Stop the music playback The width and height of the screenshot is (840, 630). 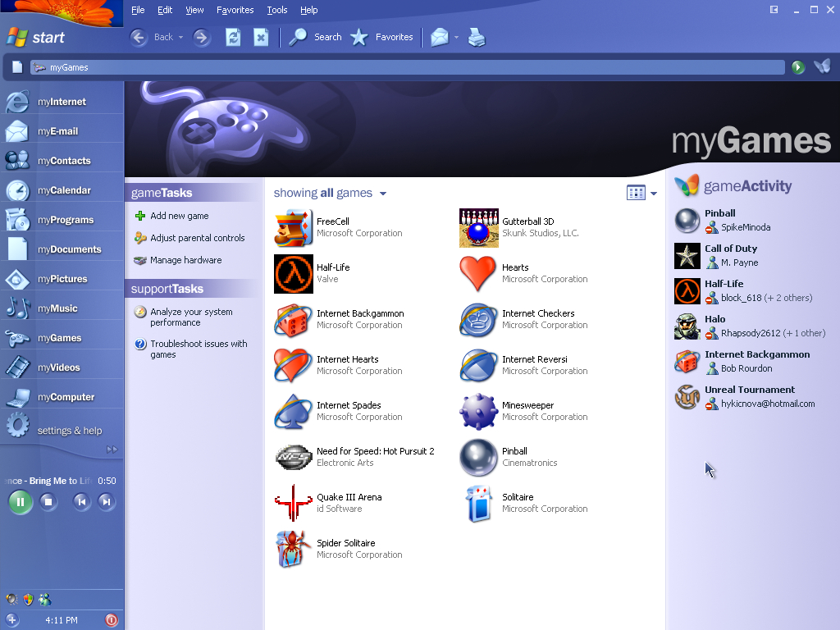tap(48, 501)
